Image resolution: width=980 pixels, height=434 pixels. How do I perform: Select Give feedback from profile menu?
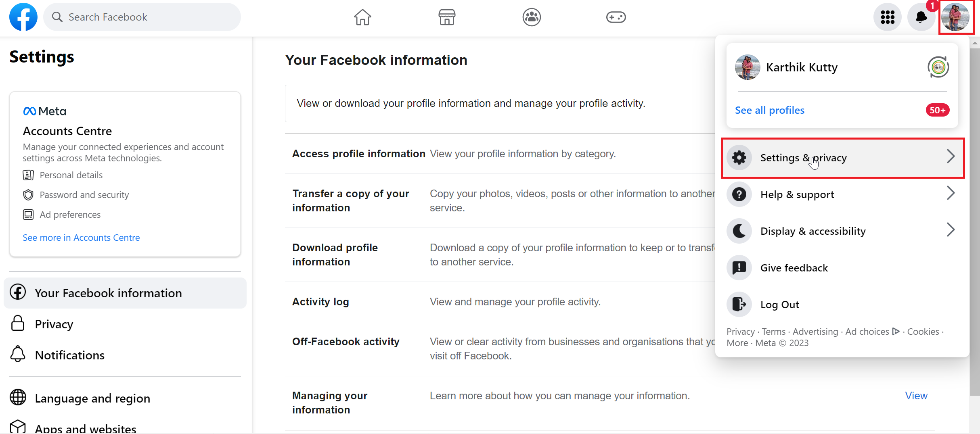tap(794, 267)
